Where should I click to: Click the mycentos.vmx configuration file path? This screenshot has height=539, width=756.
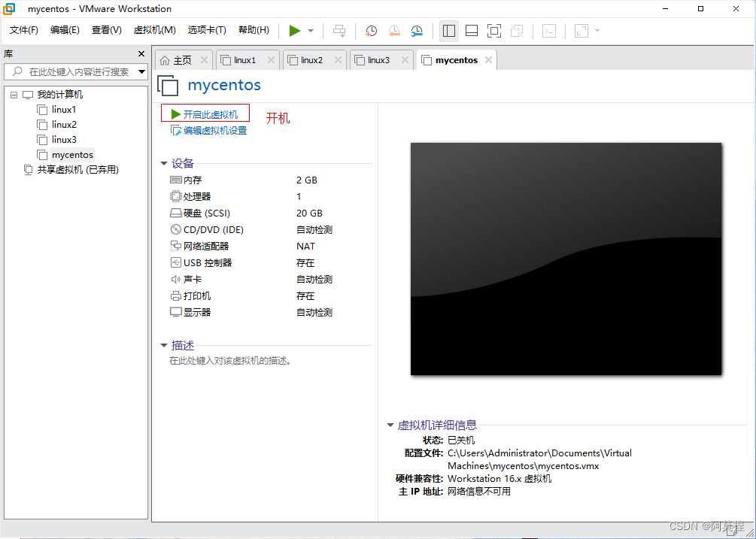click(539, 459)
